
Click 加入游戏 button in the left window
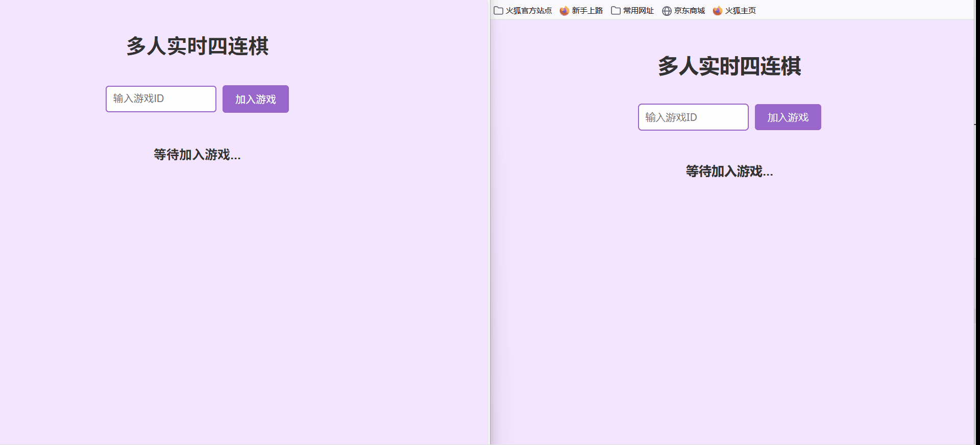[x=256, y=99]
